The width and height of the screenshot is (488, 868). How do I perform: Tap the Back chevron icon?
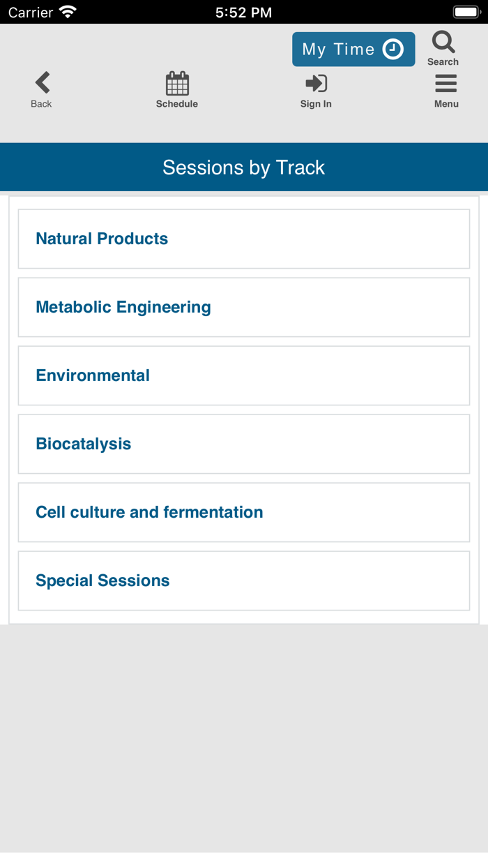click(43, 82)
